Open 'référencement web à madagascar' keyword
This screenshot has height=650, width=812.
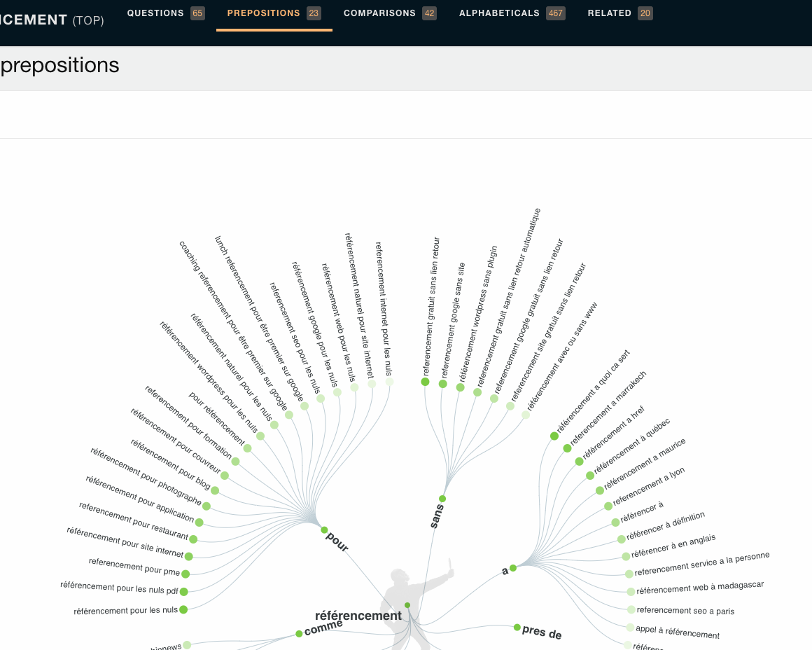click(700, 588)
